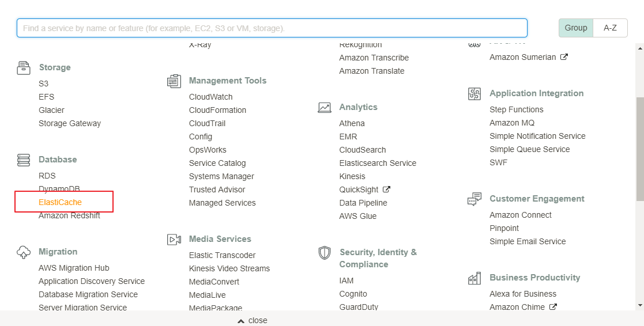
Task: Click the Storage category icon
Action: [x=24, y=67]
